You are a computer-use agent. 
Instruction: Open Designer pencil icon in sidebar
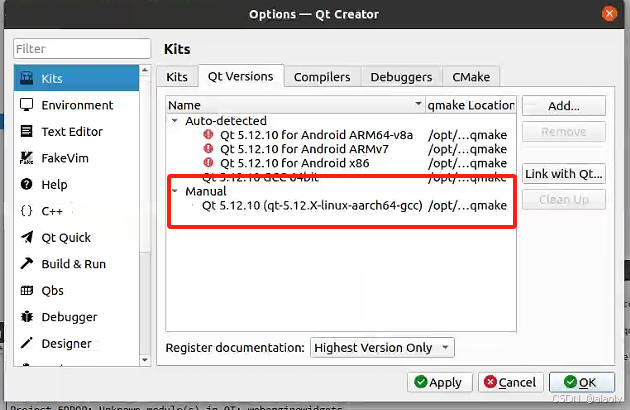click(27, 343)
